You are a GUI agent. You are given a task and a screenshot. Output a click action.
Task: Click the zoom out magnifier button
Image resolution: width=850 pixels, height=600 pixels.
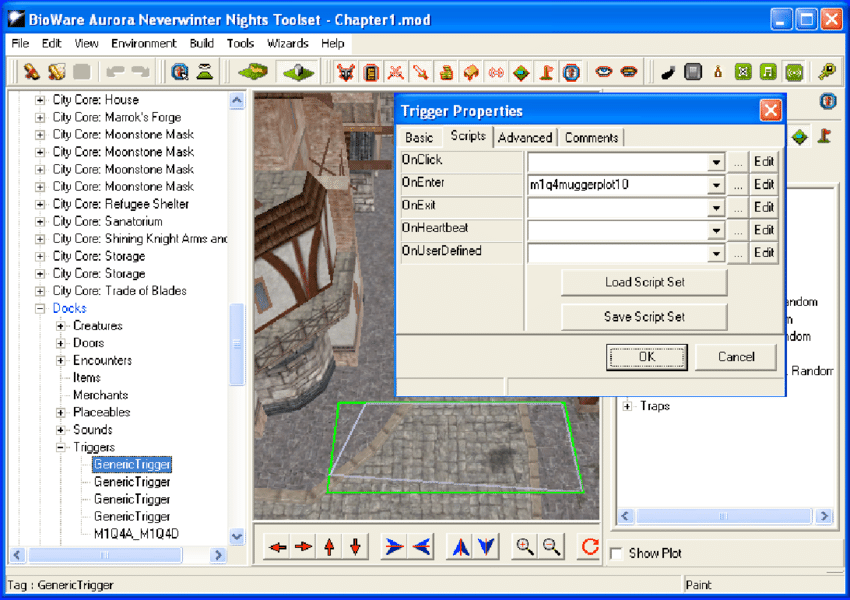pos(551,546)
